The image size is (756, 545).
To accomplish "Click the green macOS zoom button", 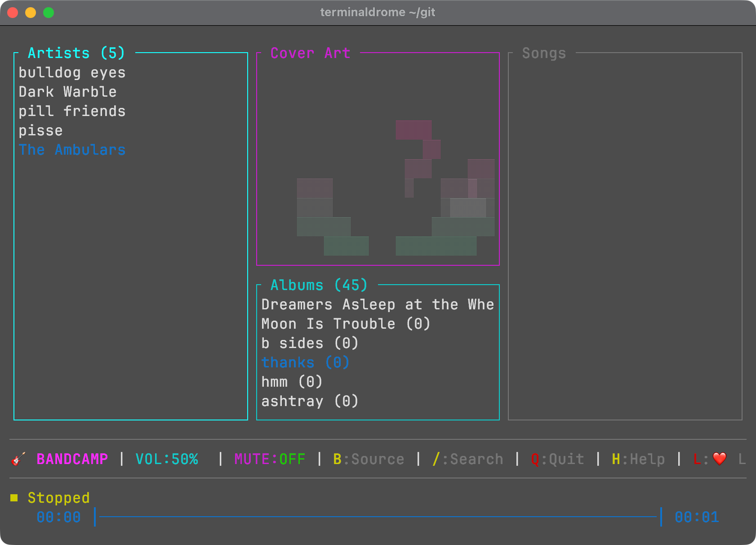I will 49,13.
